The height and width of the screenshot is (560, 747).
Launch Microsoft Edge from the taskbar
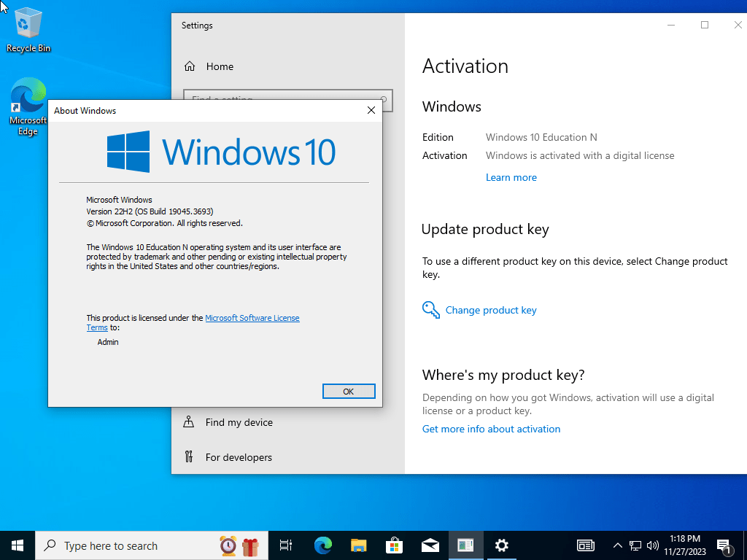[x=322, y=545]
